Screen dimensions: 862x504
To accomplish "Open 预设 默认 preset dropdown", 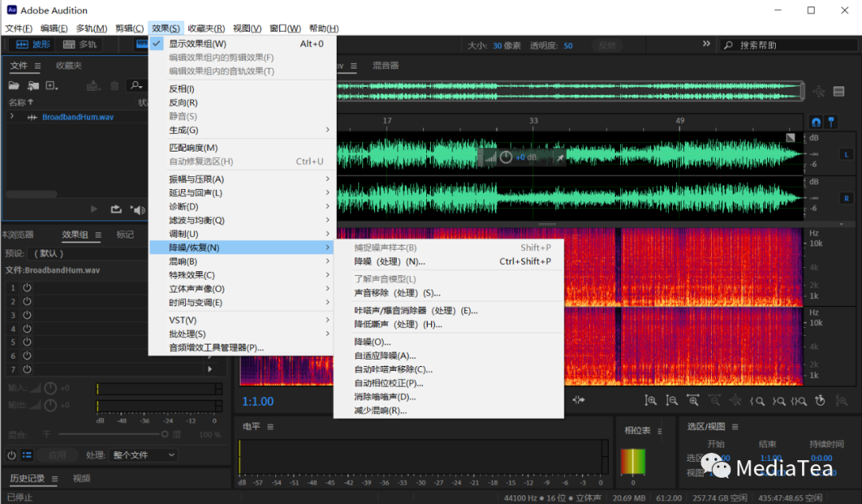I will coord(88,254).
